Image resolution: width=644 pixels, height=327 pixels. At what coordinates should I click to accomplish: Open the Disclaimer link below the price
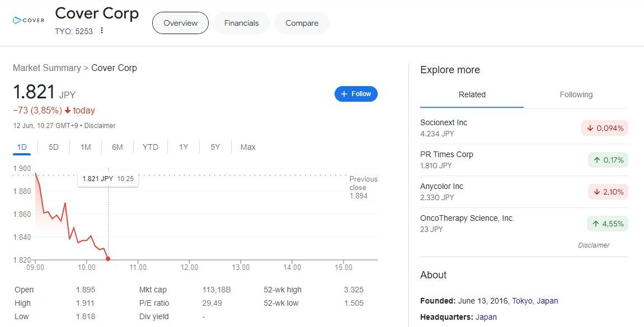coord(100,126)
